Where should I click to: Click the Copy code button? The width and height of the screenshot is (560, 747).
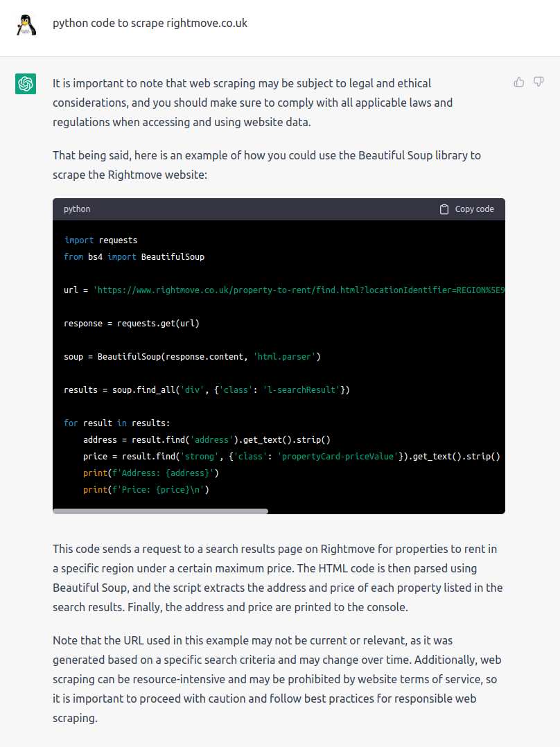pyautogui.click(x=466, y=209)
